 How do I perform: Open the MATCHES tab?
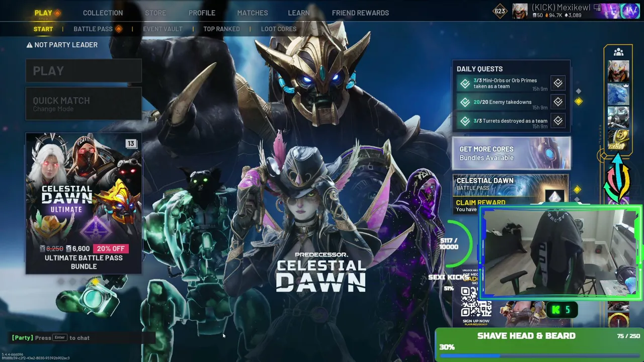point(253,13)
